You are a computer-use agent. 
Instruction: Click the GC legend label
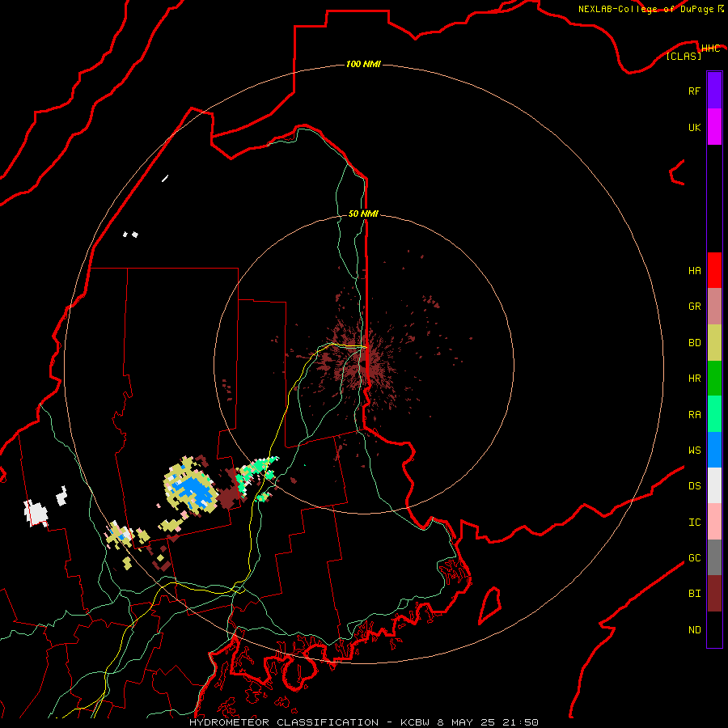(694, 557)
